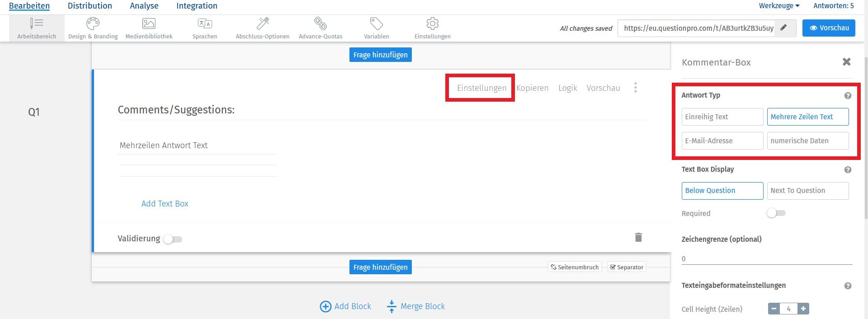Viewport: 868px width, 319px height.
Task: Show help for Texteingabeformateinstellungen
Action: (848, 286)
